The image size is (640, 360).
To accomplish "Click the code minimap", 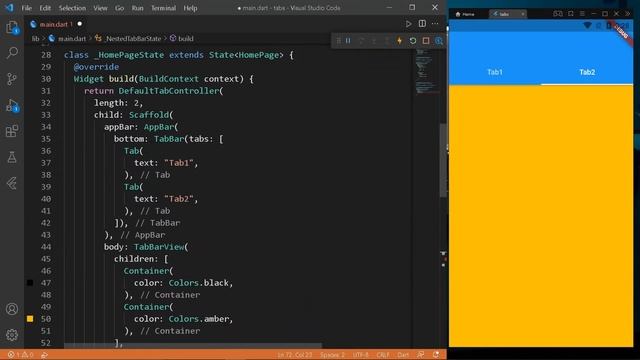I will coord(427,71).
